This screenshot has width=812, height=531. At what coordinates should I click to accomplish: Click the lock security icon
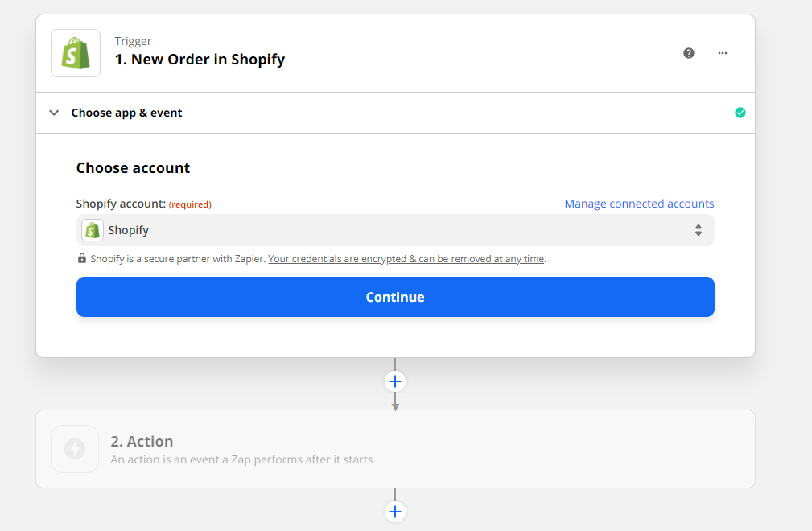(82, 258)
